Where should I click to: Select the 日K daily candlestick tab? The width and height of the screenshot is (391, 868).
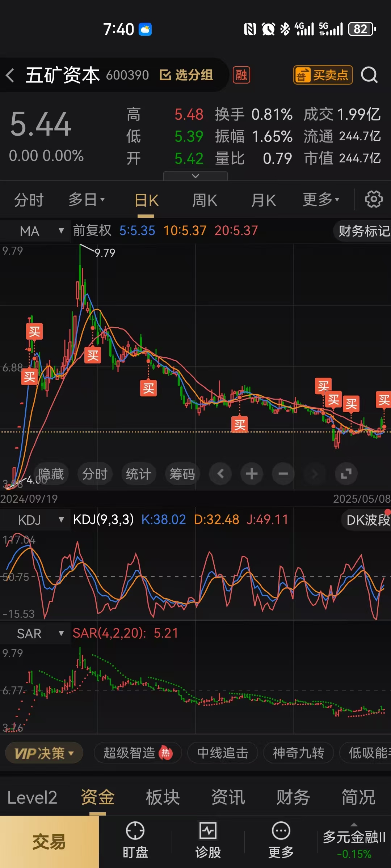click(146, 200)
